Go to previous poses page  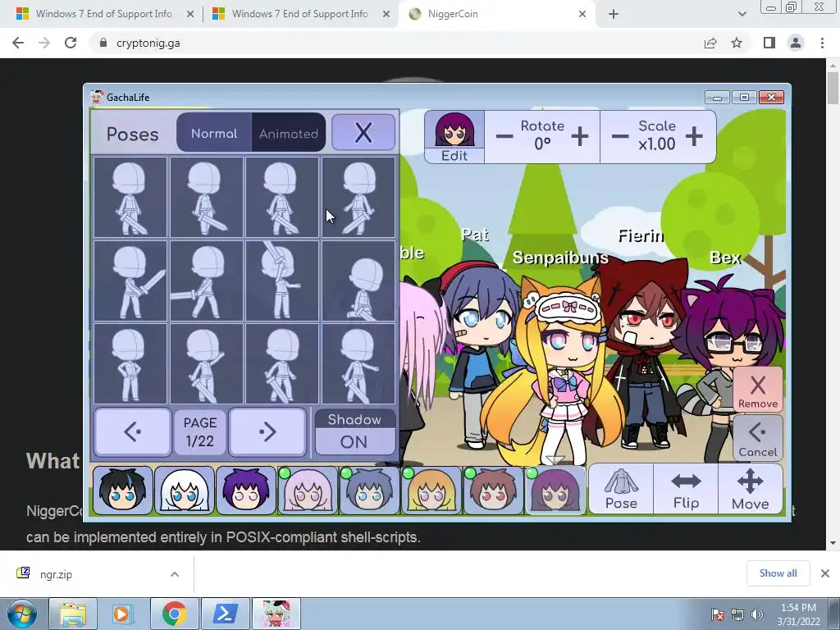point(132,431)
